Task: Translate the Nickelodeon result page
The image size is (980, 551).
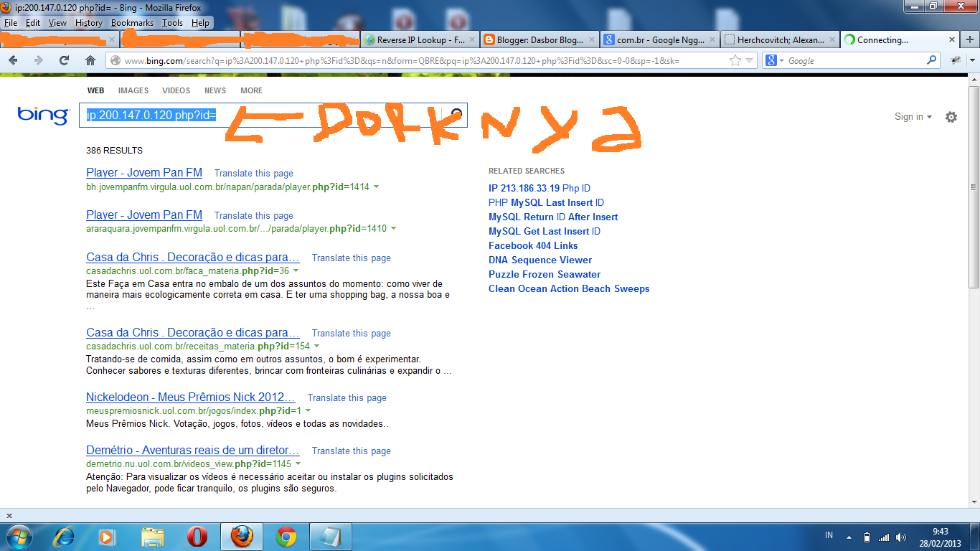Action: point(347,397)
